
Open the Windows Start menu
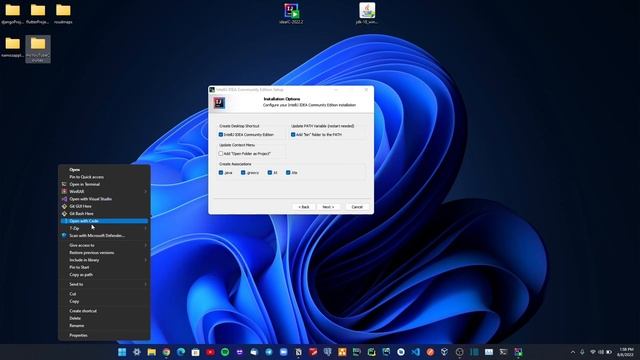tap(122, 352)
